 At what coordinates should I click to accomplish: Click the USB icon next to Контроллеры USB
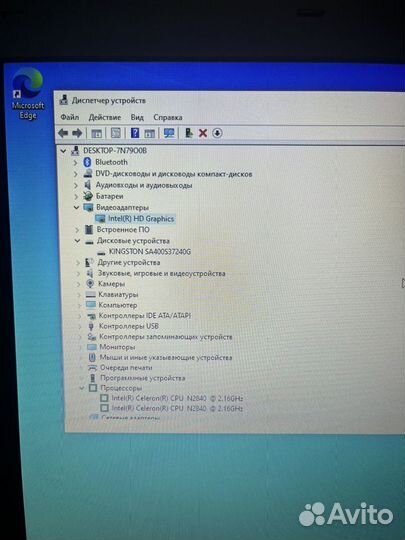click(91, 326)
